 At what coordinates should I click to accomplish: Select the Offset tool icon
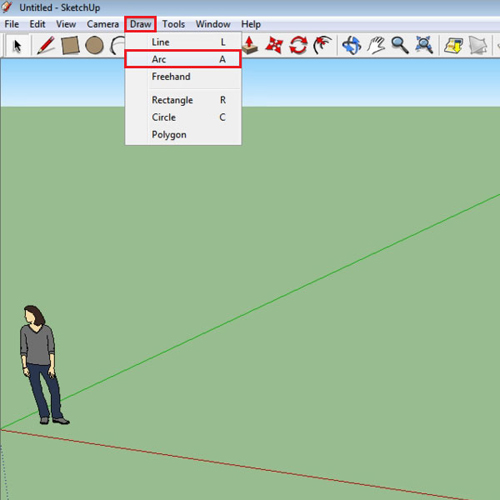pyautogui.click(x=322, y=45)
